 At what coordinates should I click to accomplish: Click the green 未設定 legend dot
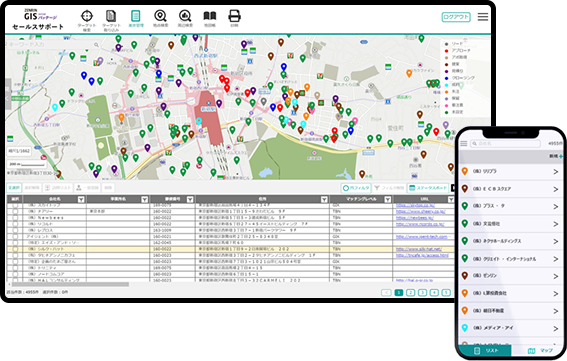(447, 112)
